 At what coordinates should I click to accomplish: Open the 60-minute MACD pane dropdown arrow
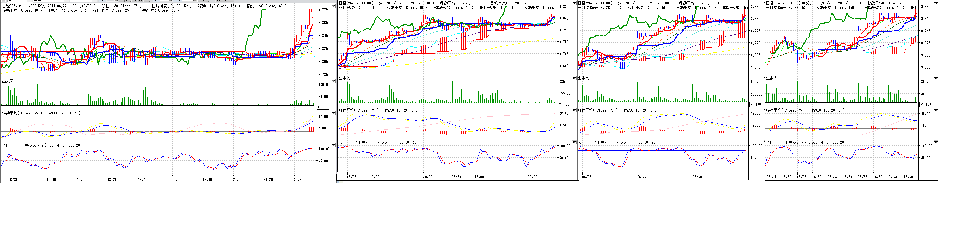point(936,110)
